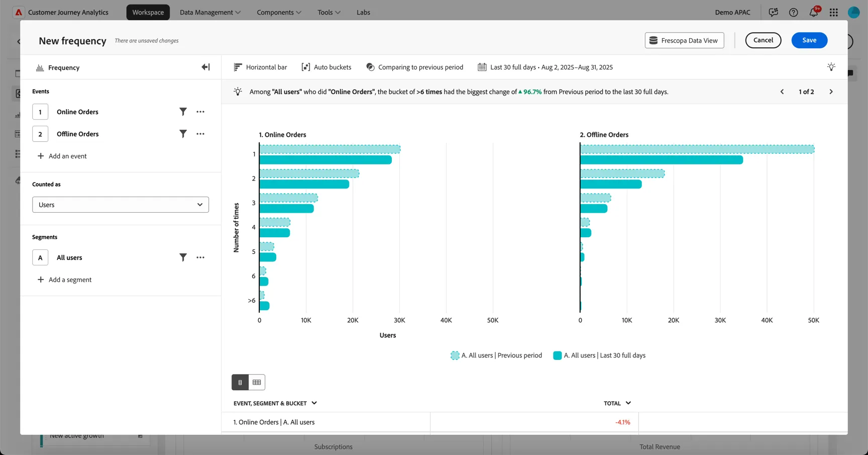The width and height of the screenshot is (868, 455).
Task: Open more options for All users segment
Action: click(x=200, y=257)
